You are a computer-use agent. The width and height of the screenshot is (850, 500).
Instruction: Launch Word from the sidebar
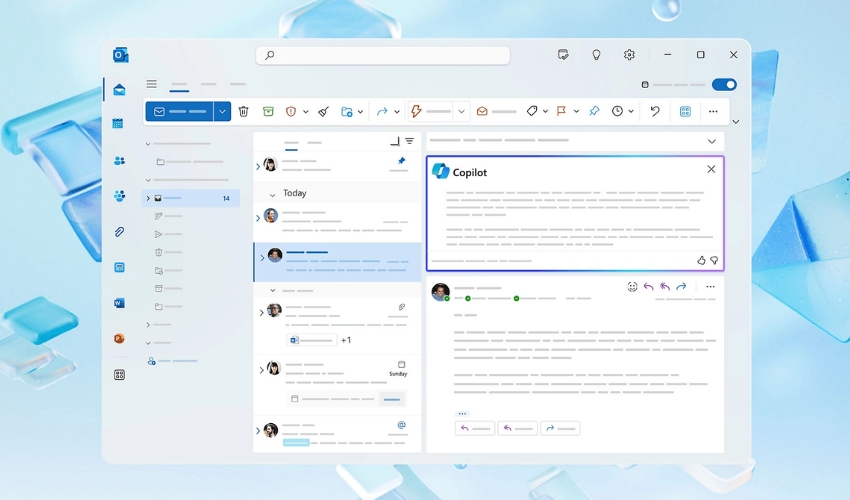(x=119, y=303)
